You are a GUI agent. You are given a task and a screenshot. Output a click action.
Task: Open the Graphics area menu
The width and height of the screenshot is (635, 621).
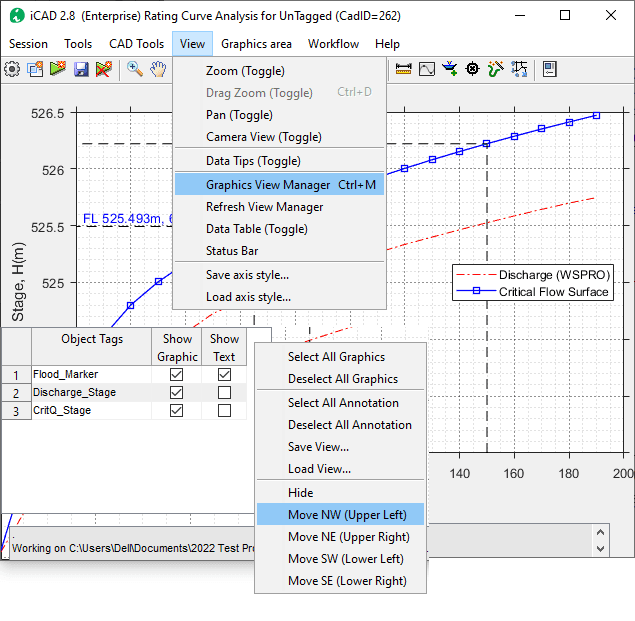(256, 44)
